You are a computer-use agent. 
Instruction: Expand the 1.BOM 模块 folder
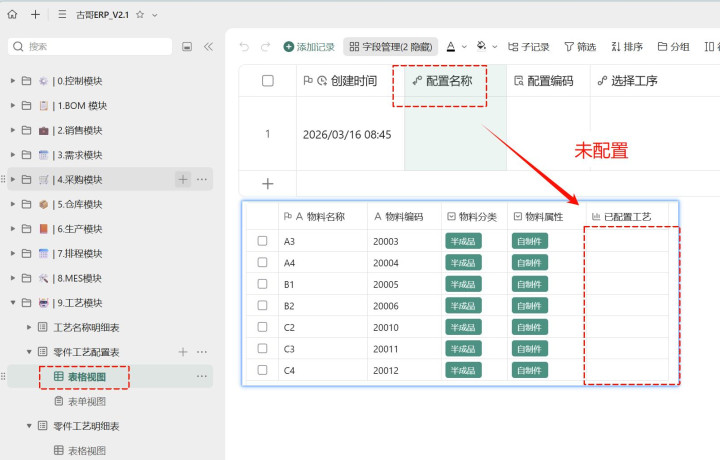[13, 105]
